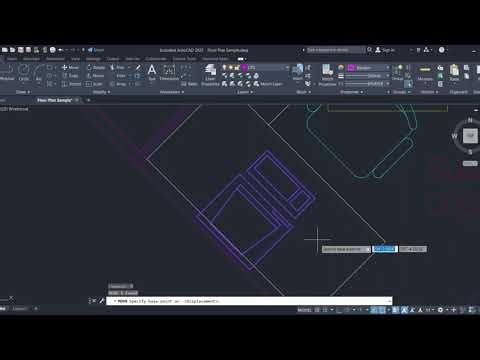Select the Mirror tool
The width and height of the screenshot is (480, 360).
tap(96, 76)
